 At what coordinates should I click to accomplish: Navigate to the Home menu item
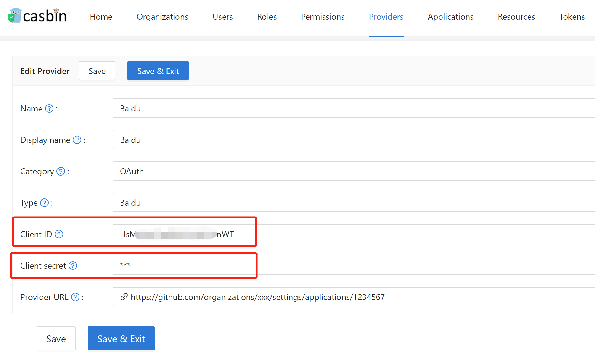pyautogui.click(x=101, y=17)
